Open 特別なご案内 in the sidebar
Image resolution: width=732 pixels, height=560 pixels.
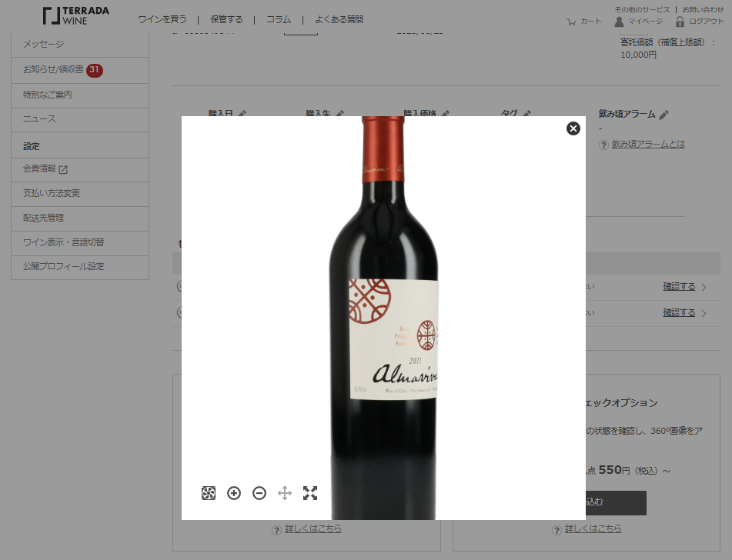(80, 95)
